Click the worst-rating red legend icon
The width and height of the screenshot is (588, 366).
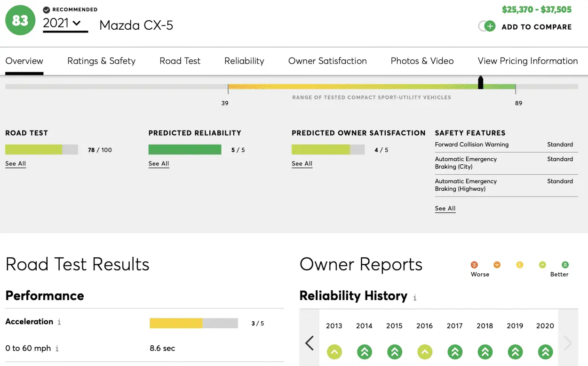pyautogui.click(x=474, y=265)
